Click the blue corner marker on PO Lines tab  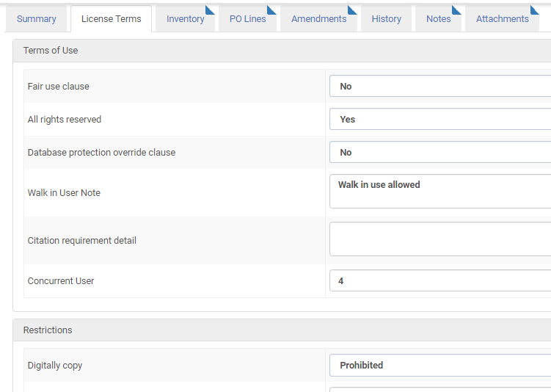(272, 9)
